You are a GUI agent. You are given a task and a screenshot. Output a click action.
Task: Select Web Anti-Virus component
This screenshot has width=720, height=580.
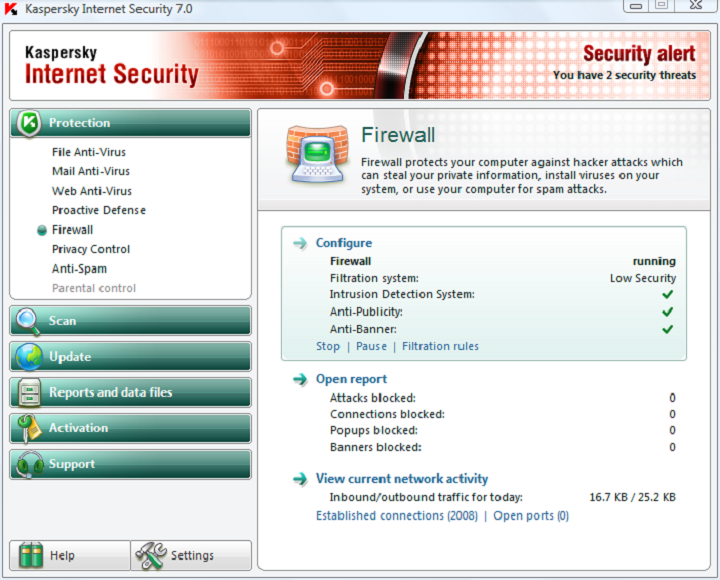92,191
